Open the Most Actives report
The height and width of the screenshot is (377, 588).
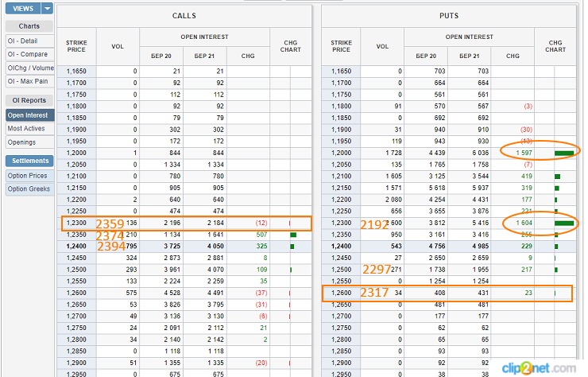tap(30, 128)
